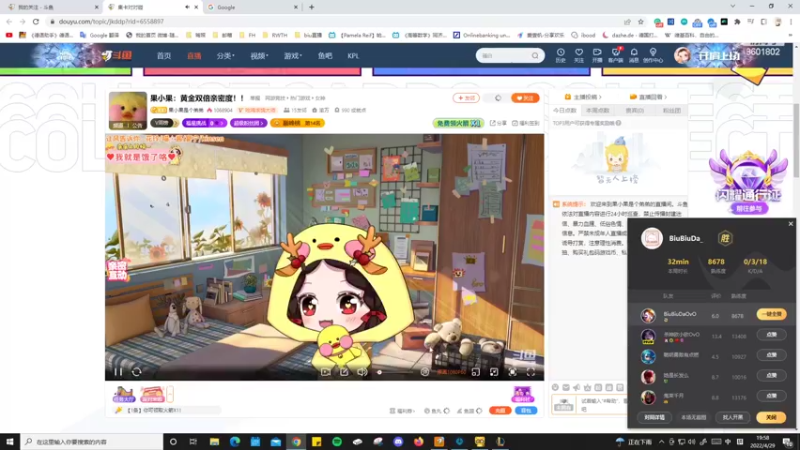Expand the 游戏 navigation dropdown
Image resolution: width=800 pixels, height=450 pixels.
point(292,56)
